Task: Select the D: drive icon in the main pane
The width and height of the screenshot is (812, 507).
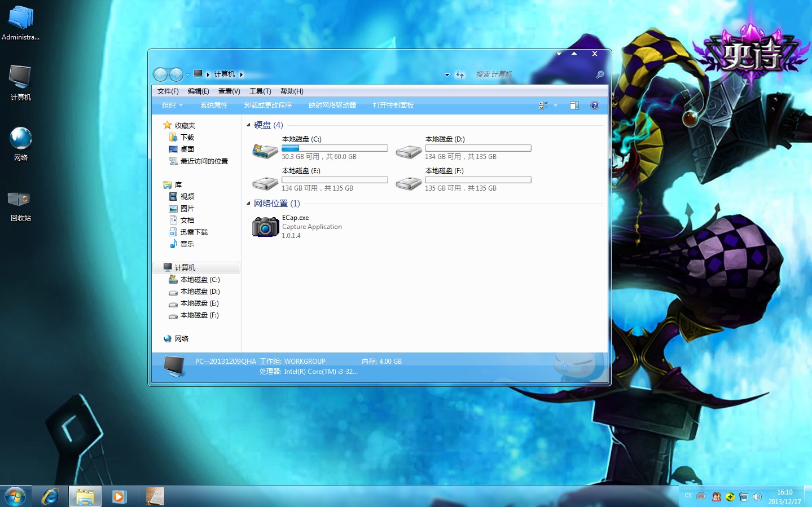Action: point(409,151)
